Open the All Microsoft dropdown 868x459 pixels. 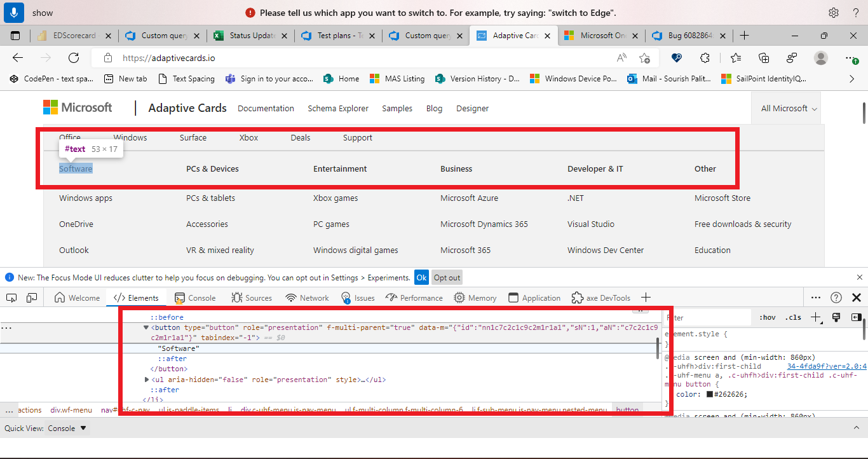pos(786,107)
